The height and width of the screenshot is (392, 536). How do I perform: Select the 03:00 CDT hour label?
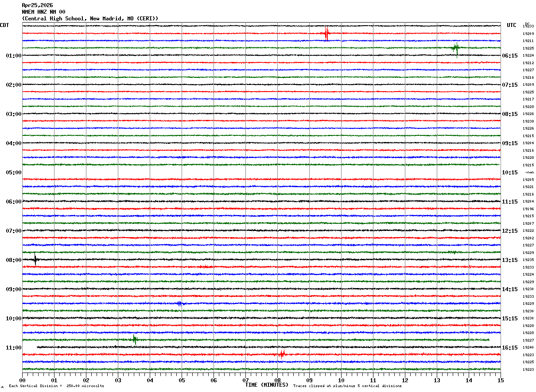click(x=14, y=114)
